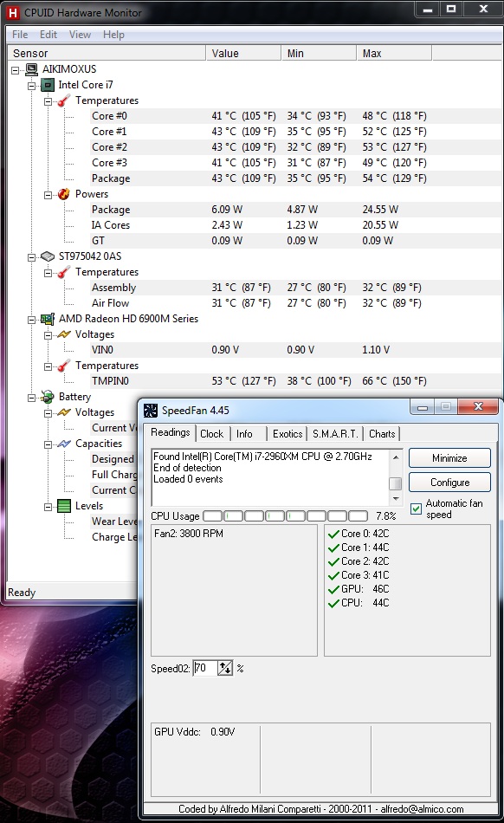Viewport: 504px width, 823px height.
Task: Click the Fan2: 3800 RPM reading
Action: (189, 534)
